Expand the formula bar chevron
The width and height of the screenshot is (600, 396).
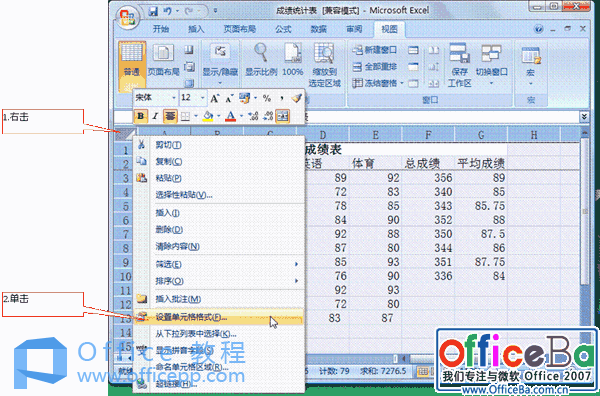point(584,116)
